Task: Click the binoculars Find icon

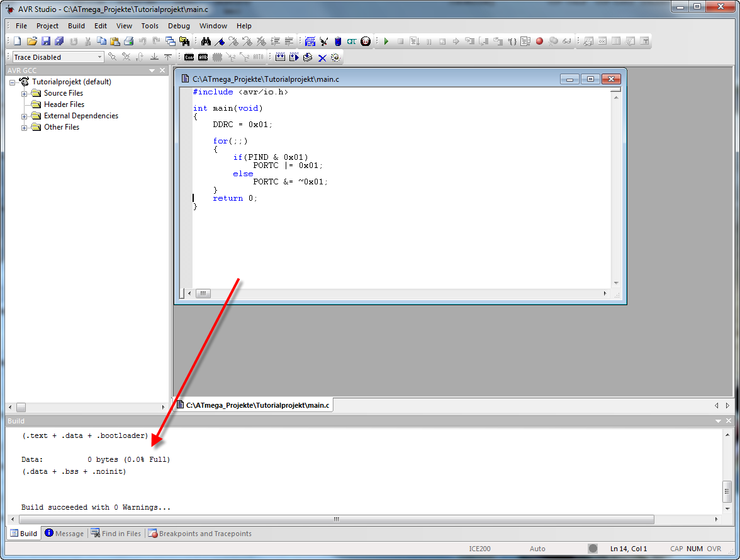Action: (x=206, y=42)
